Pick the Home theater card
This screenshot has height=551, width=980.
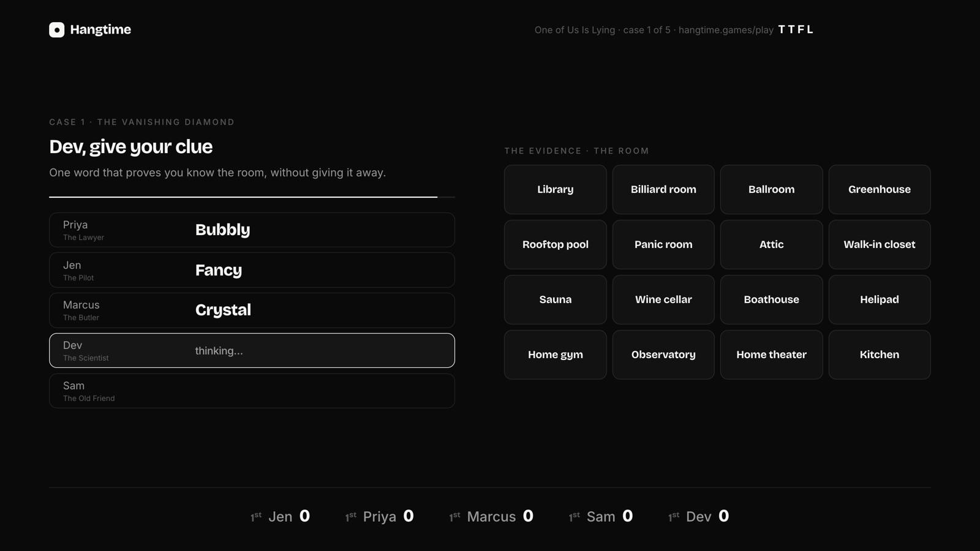[x=771, y=354]
